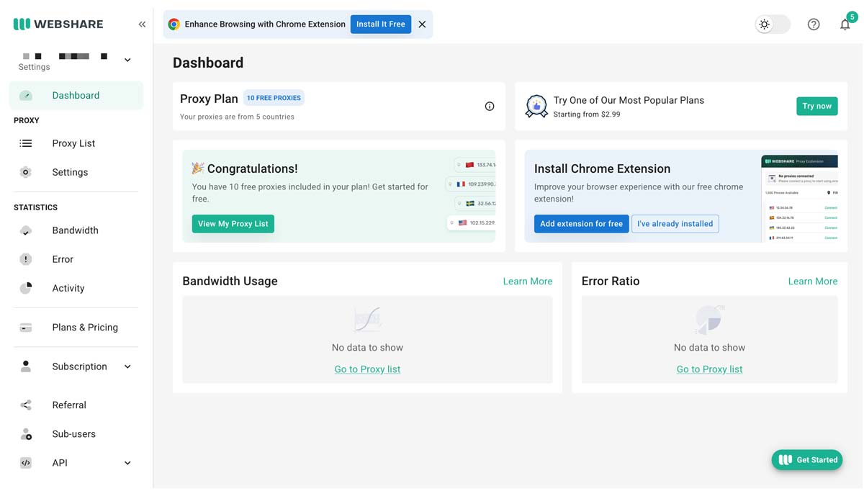This screenshot has width=864, height=504.
Task: Click Add extension for free button
Action: [x=581, y=224]
